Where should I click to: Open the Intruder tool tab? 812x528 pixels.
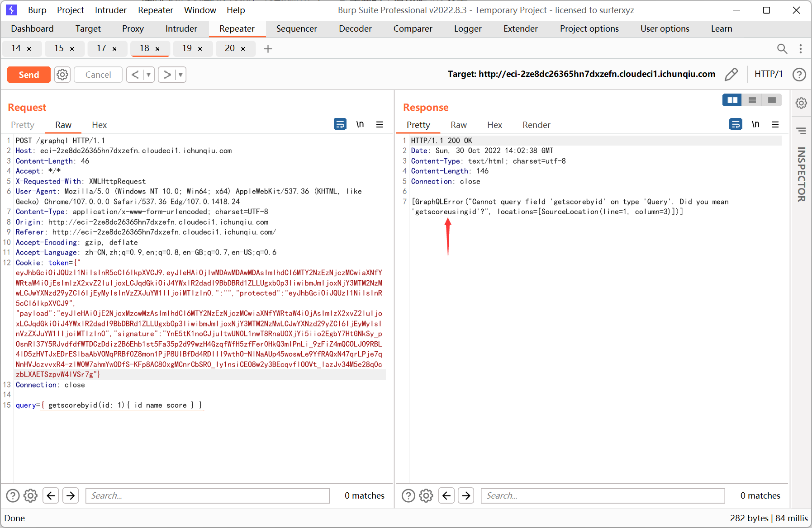181,28
